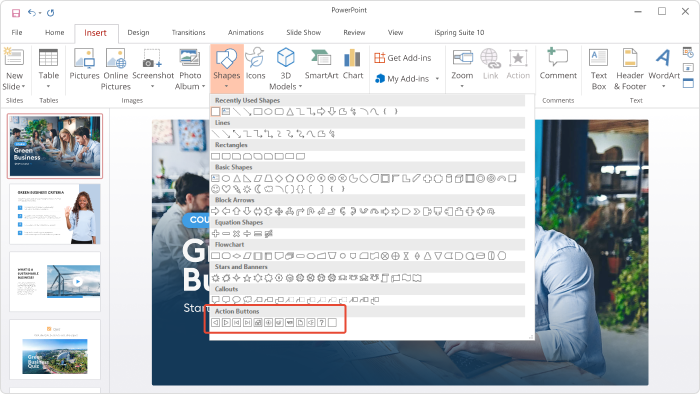Choose the Plus Sign equation shape
Image resolution: width=700 pixels, height=394 pixels.
216,233
